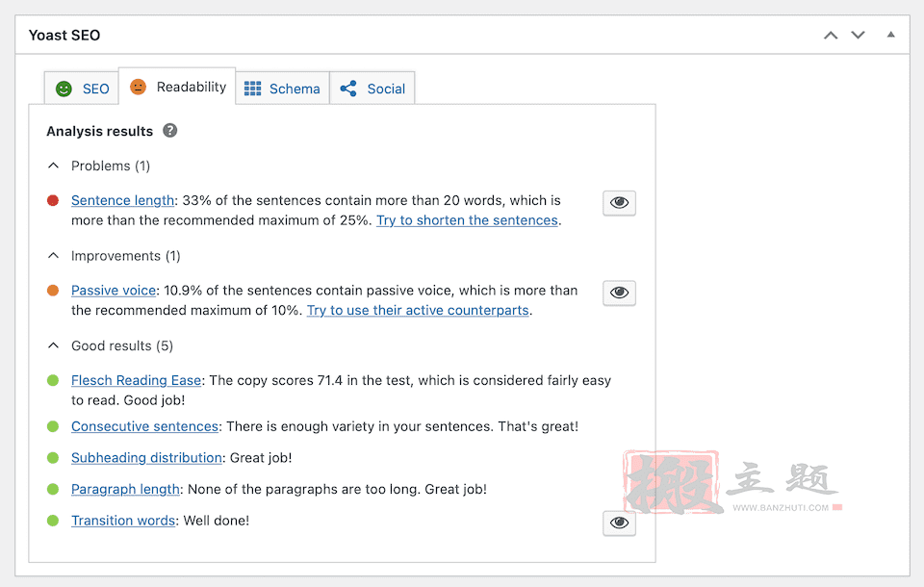Move Yoast SEO panel down

[x=858, y=36]
